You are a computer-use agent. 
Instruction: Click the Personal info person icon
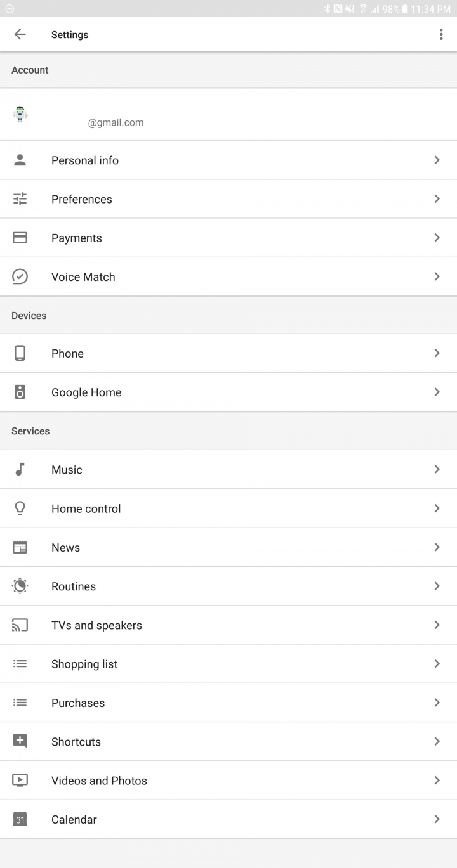click(x=20, y=160)
